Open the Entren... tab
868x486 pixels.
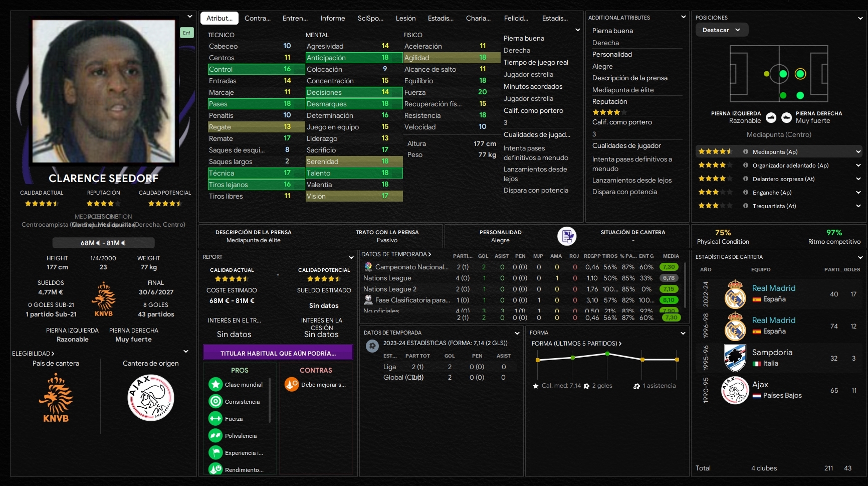295,18
